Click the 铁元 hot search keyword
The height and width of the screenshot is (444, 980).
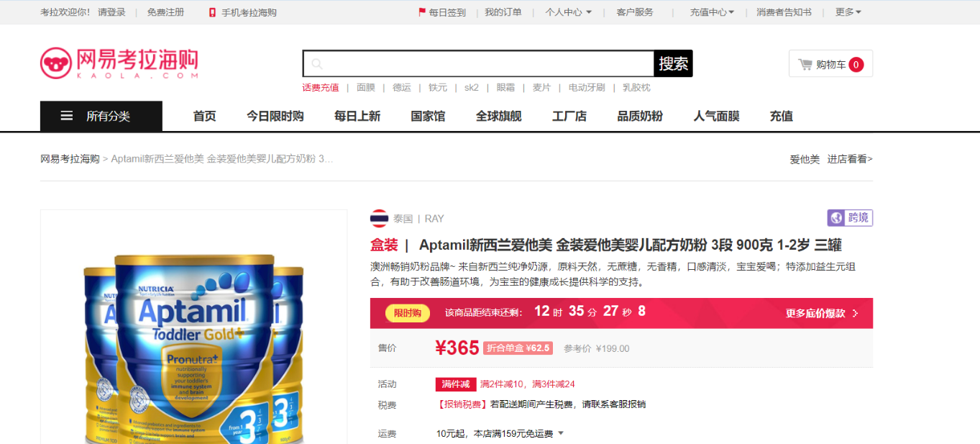(438, 88)
